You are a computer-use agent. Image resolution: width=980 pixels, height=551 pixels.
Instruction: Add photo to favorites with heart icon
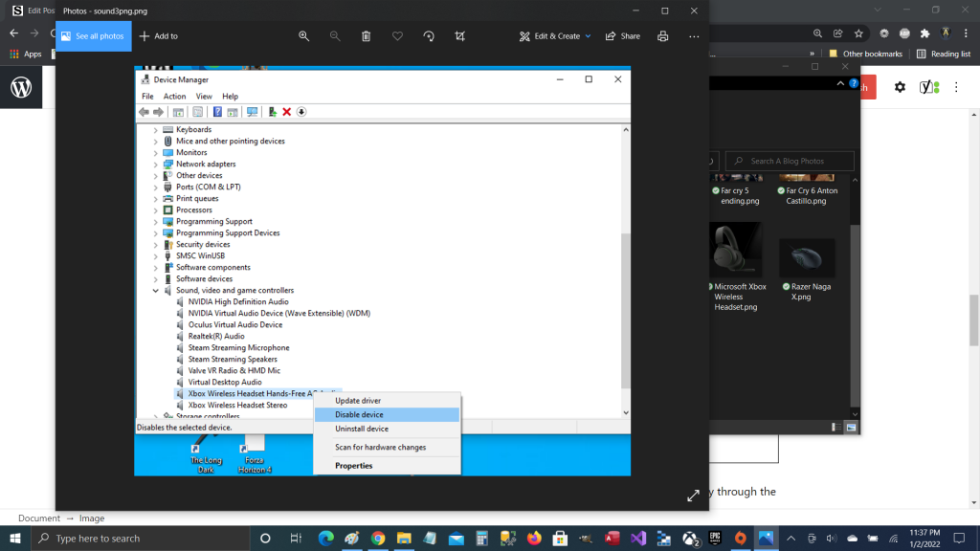397,36
